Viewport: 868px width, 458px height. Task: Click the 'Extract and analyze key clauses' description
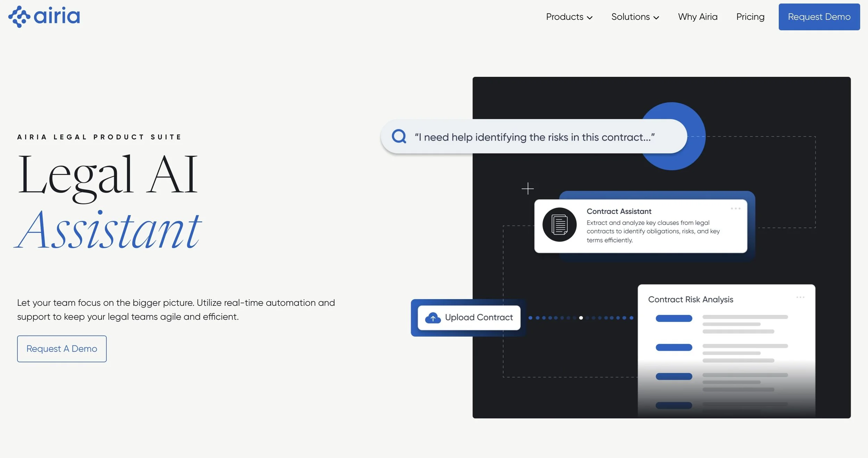[x=653, y=231]
